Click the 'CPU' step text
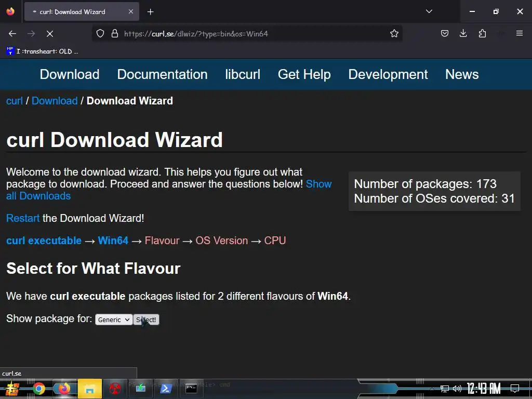The height and width of the screenshot is (399, 532). pos(275,241)
